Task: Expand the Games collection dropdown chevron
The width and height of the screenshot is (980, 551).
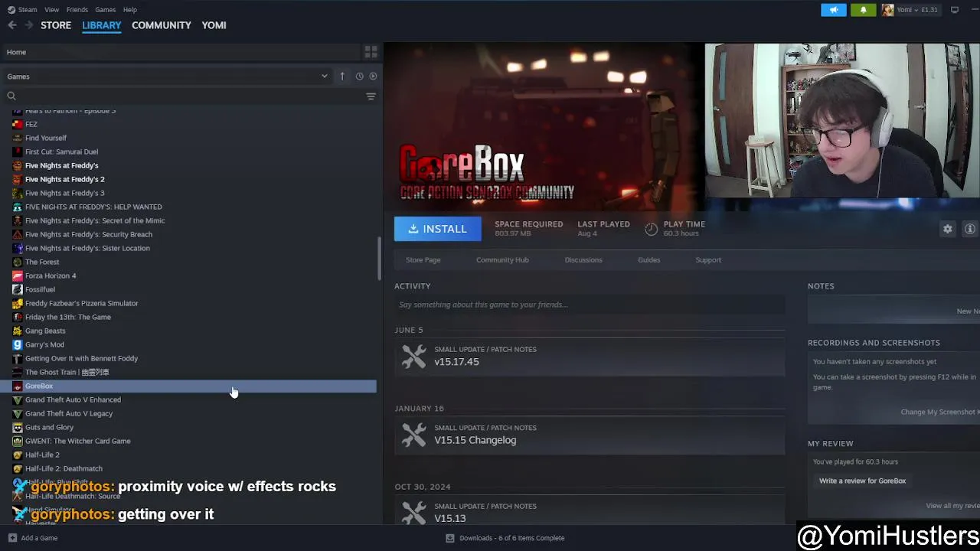Action: pos(325,77)
